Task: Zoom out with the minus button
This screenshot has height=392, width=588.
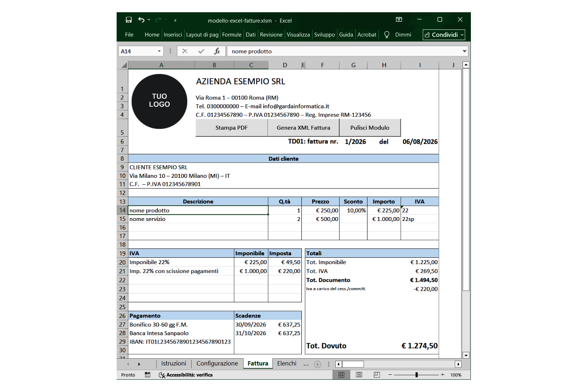Action: coord(390,375)
